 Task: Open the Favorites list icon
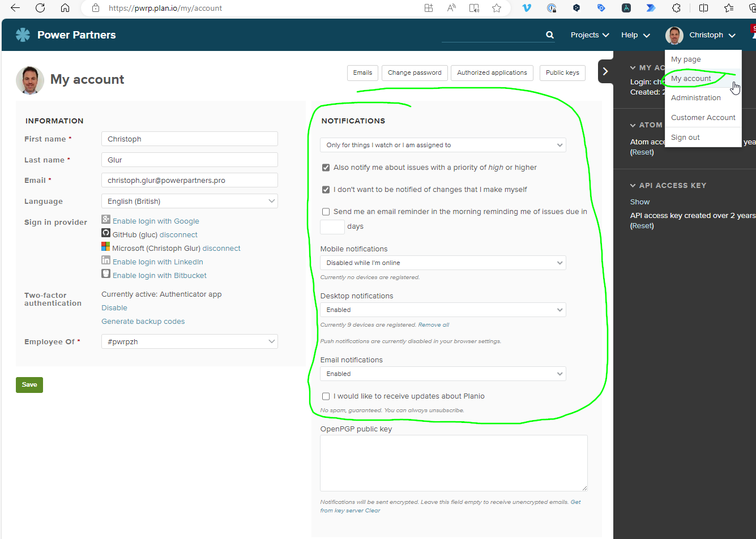pos(728,8)
